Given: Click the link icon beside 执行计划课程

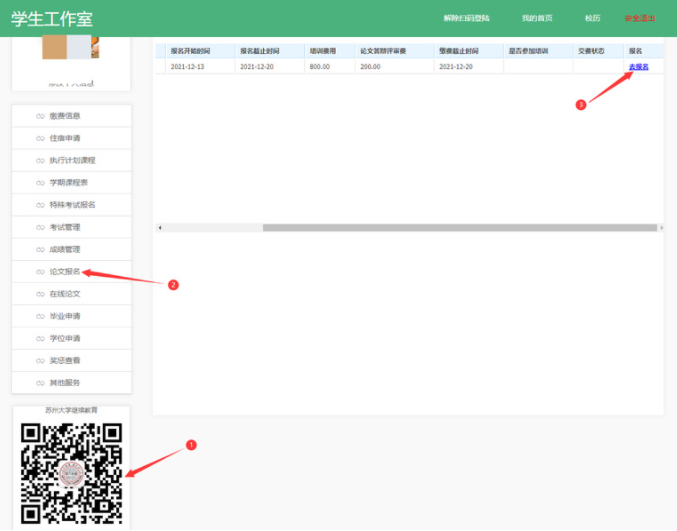Looking at the screenshot, I should tap(40, 161).
